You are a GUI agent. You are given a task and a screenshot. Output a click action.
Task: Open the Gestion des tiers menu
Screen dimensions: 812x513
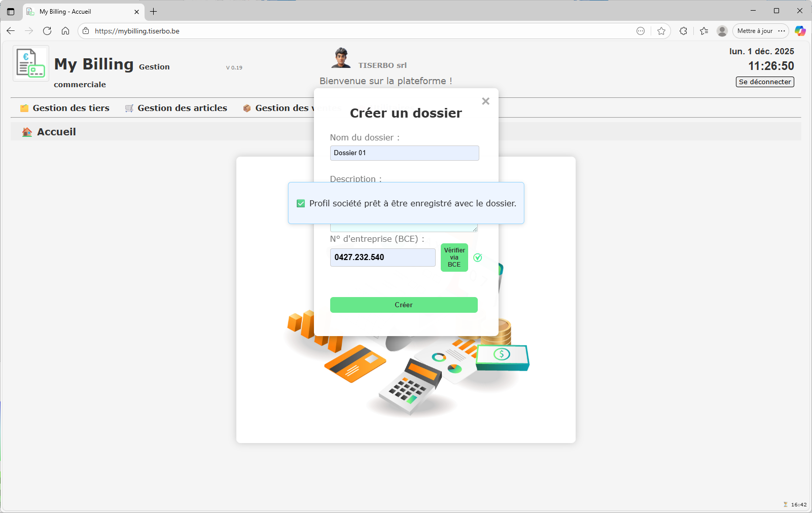pyautogui.click(x=65, y=108)
